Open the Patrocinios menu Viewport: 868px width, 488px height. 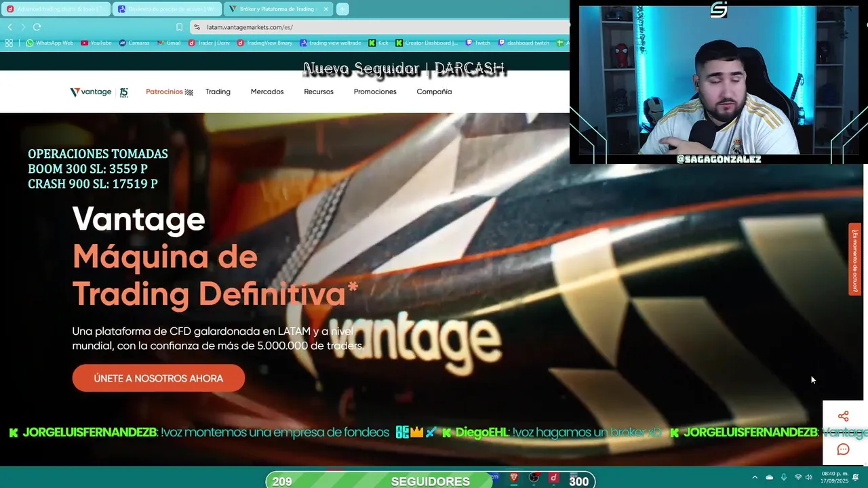click(169, 91)
